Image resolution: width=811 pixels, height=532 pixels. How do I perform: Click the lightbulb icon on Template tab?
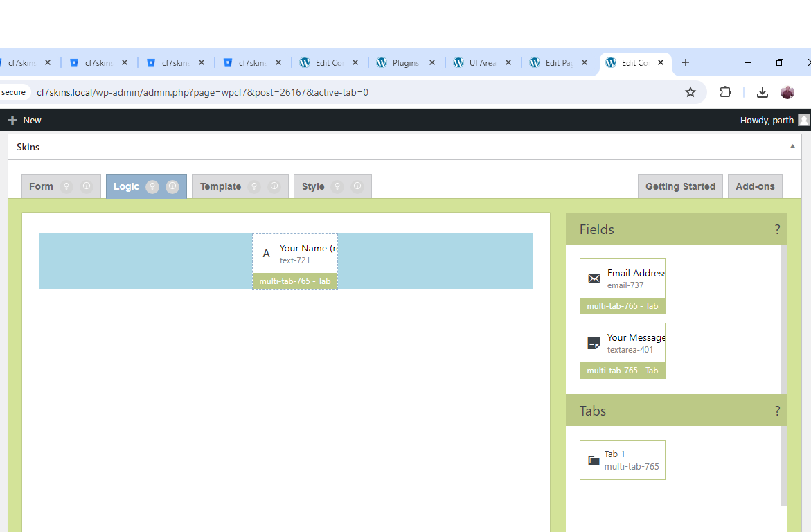click(x=254, y=186)
